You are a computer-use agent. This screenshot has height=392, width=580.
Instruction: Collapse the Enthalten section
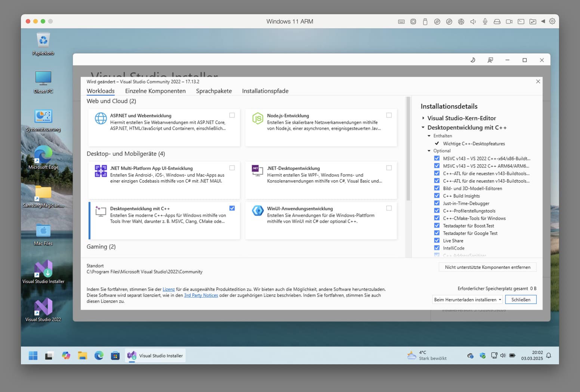coord(429,136)
